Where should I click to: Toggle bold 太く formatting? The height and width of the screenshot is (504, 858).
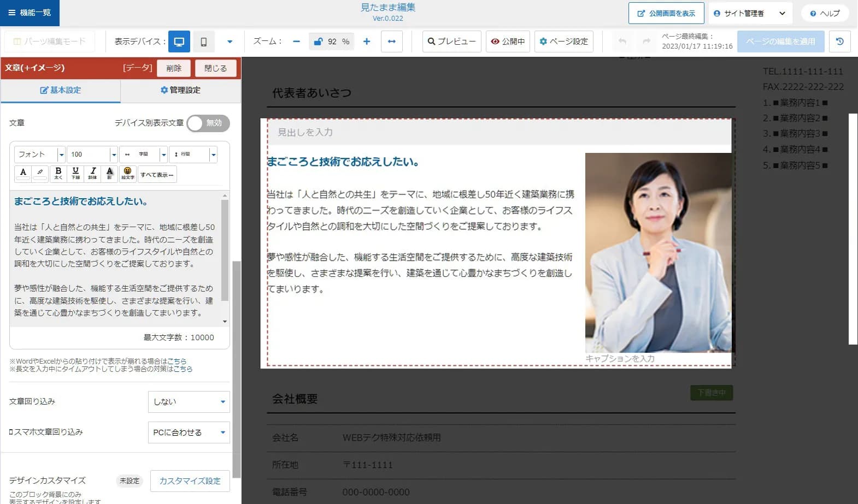(58, 174)
